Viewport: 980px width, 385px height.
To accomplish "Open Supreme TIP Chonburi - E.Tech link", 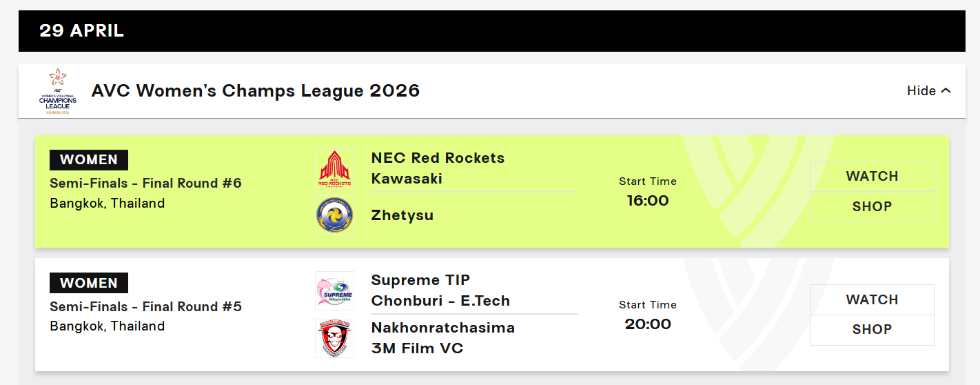I will 440,290.
